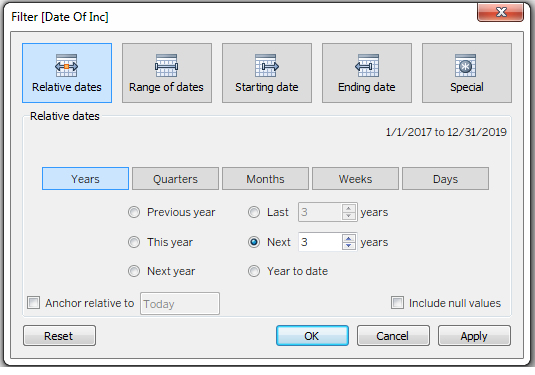
Task: Switch to the Months period tab
Action: coord(265,178)
